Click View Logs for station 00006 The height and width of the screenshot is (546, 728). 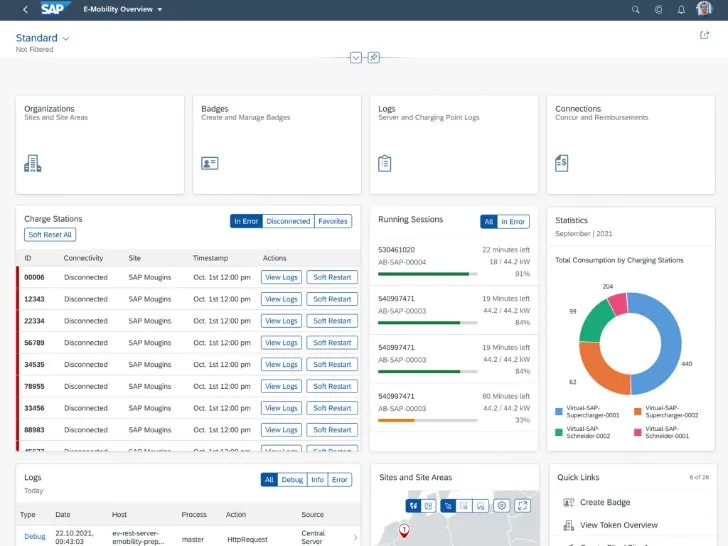tap(281, 277)
